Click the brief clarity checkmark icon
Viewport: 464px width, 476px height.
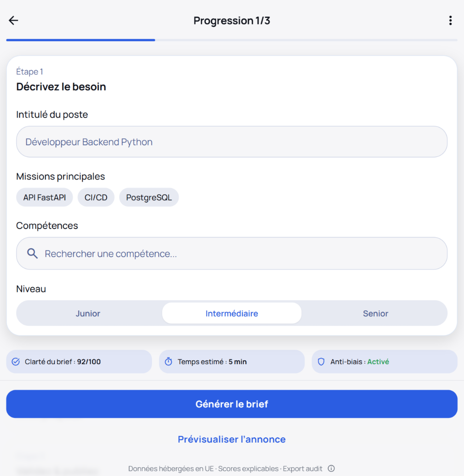16,362
